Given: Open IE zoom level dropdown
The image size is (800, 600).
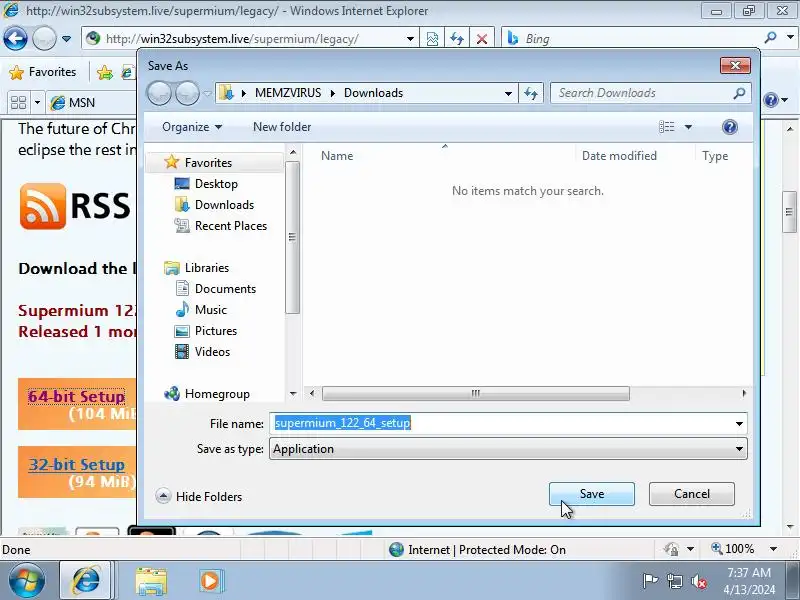Looking at the screenshot, I should [773, 549].
